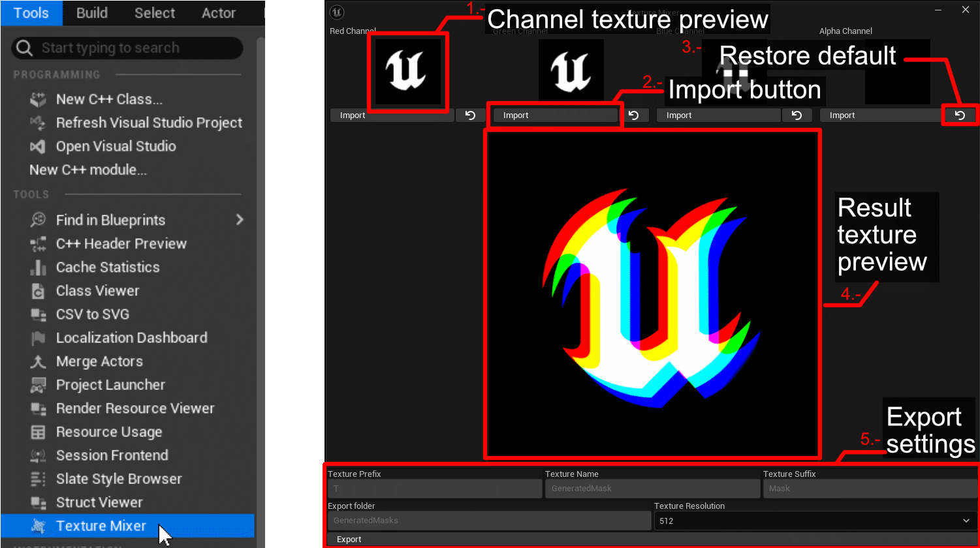Click the Refresh Visual Studio Project icon

pyautogui.click(x=39, y=123)
